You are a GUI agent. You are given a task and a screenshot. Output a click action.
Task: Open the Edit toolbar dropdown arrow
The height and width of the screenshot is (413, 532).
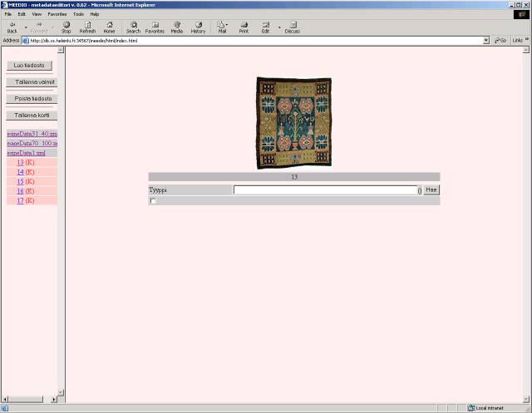[279, 27]
